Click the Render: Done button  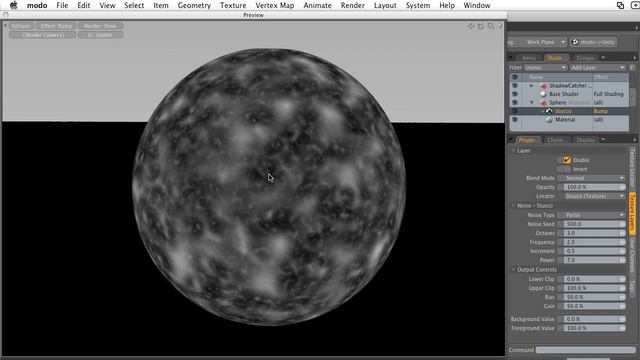point(100,26)
